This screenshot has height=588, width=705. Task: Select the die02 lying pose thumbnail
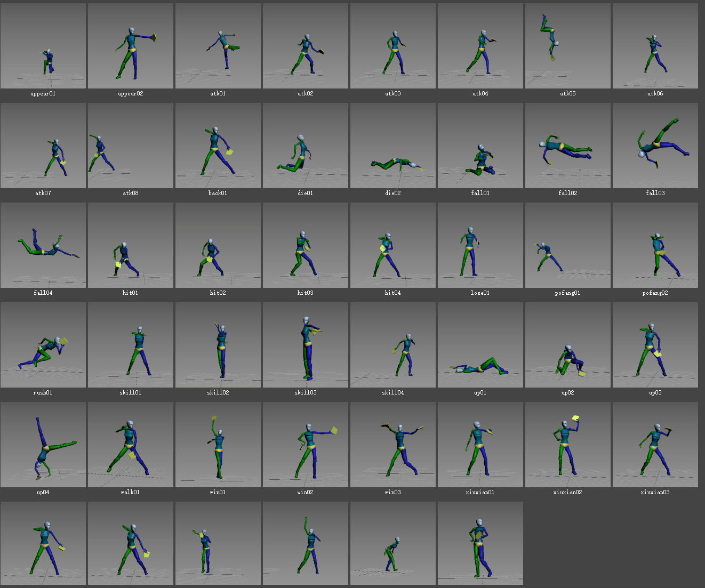pos(393,146)
